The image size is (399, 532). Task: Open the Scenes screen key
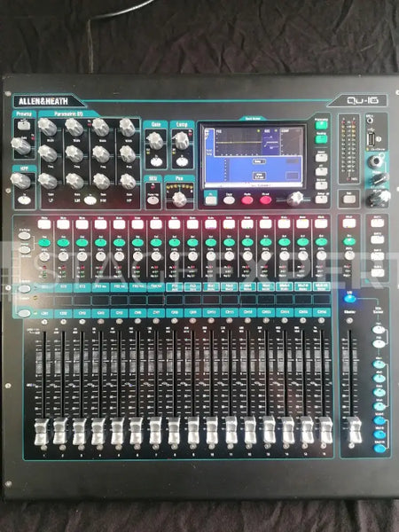[x=321, y=185]
